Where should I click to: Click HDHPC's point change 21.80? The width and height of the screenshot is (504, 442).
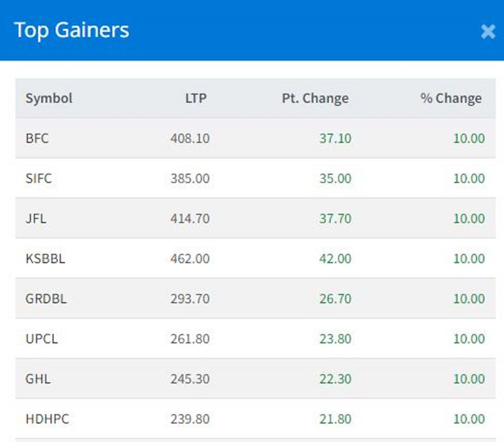coord(335,419)
